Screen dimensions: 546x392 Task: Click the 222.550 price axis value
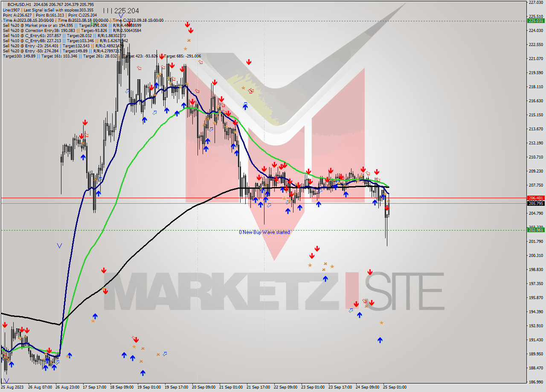(536, 44)
